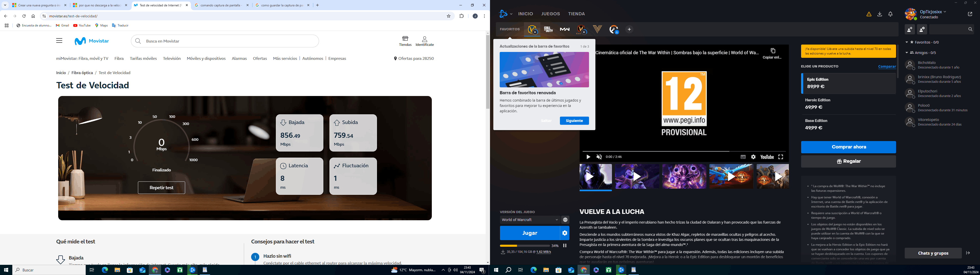Click the region globe icon
Screen dimensions: 980x275
(x=565, y=220)
